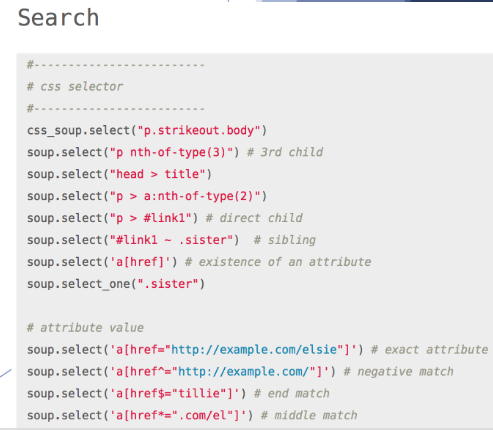
Task: Click the 'a[href]' selector string
Action: click(140, 262)
